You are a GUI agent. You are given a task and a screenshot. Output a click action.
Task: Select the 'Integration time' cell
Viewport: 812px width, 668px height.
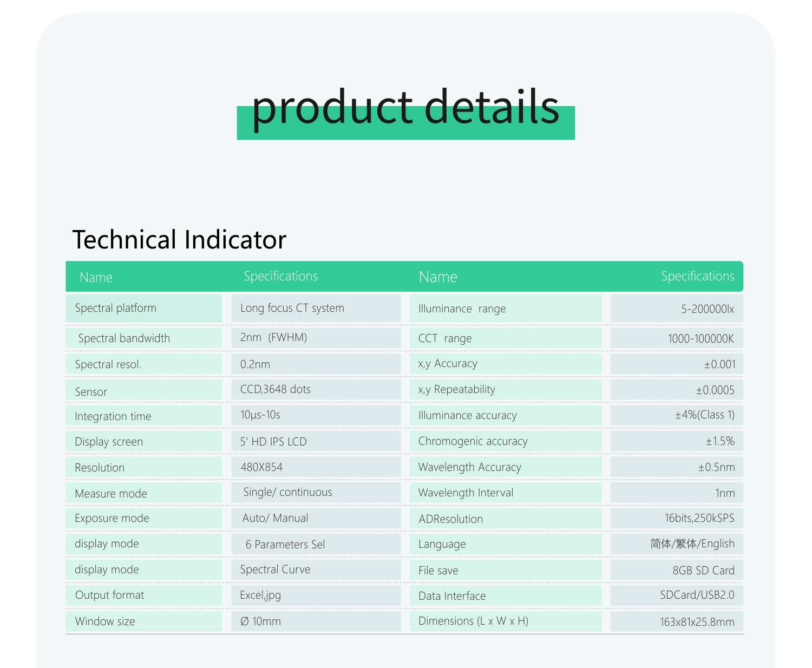point(113,416)
